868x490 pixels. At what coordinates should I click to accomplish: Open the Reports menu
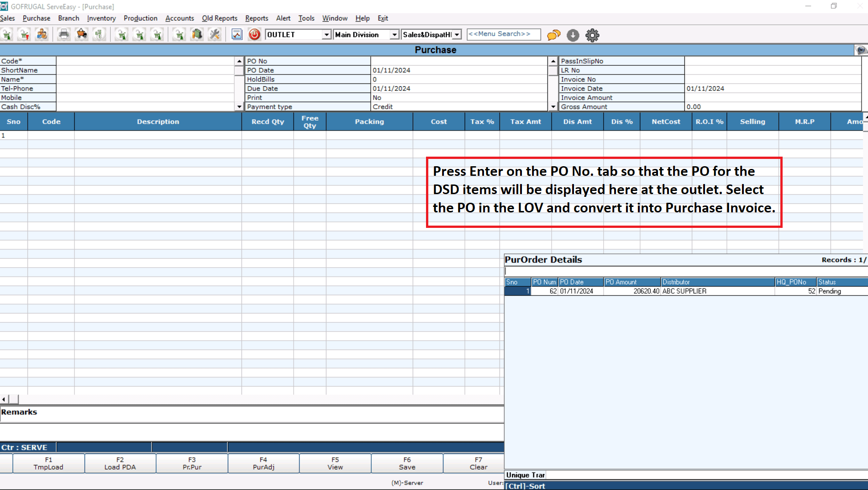[257, 18]
